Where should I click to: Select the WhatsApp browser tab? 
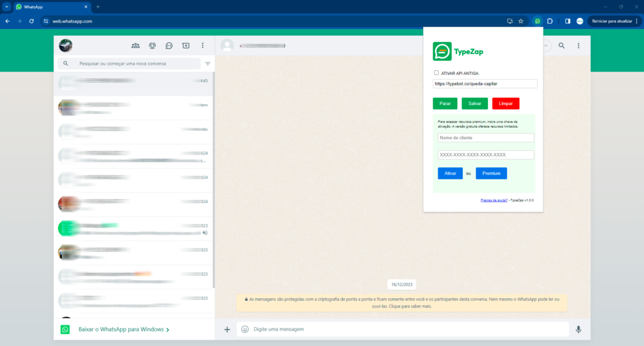click(x=52, y=7)
